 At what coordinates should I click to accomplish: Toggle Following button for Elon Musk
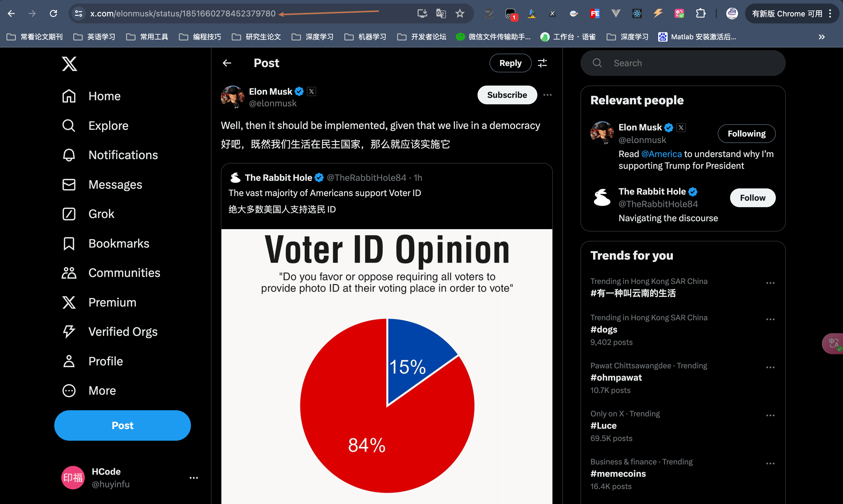point(746,134)
